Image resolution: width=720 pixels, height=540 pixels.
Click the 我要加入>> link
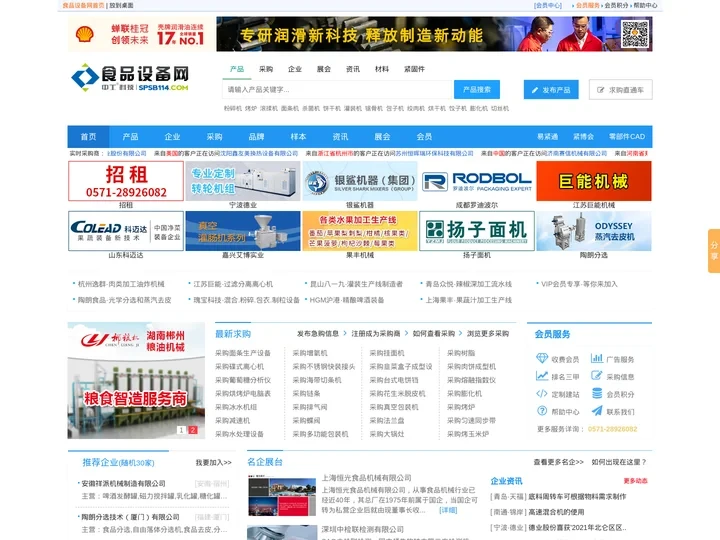pos(214,462)
